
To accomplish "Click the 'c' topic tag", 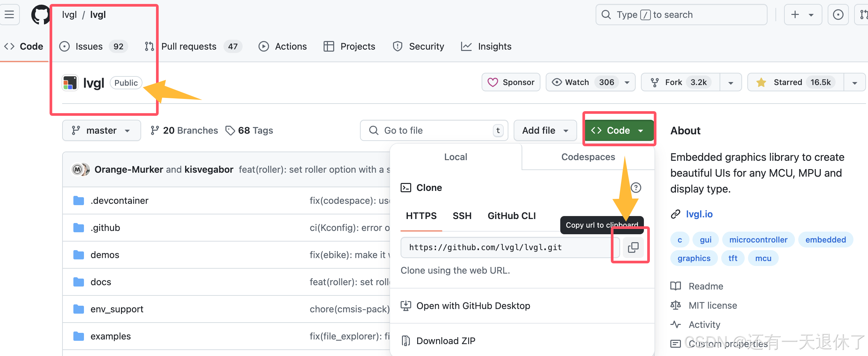I will pos(680,240).
